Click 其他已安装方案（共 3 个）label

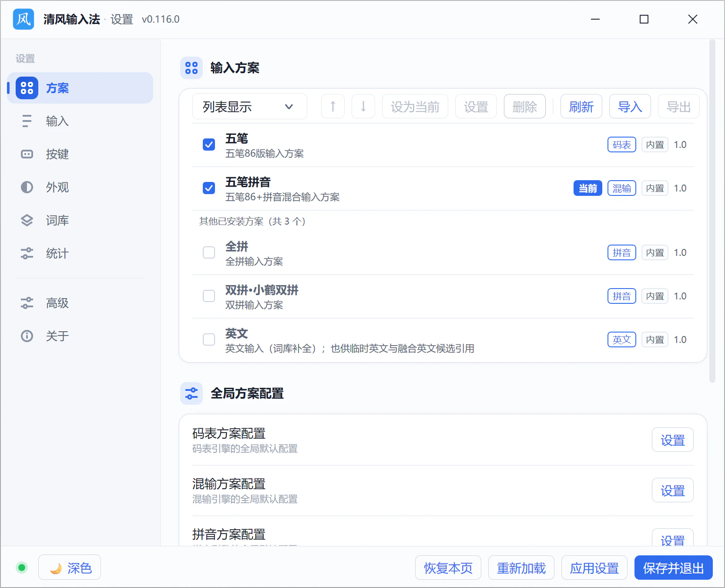tap(252, 221)
